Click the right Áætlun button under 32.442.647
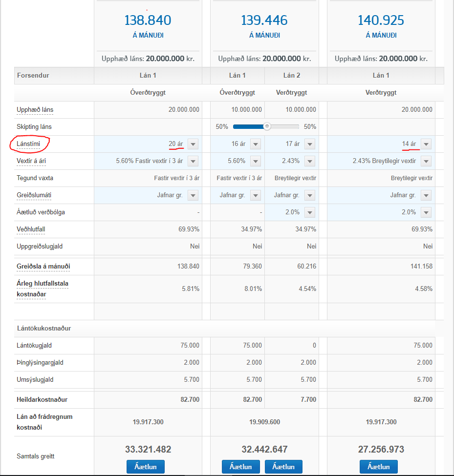Image resolution: width=454 pixels, height=476 pixels. point(283,467)
